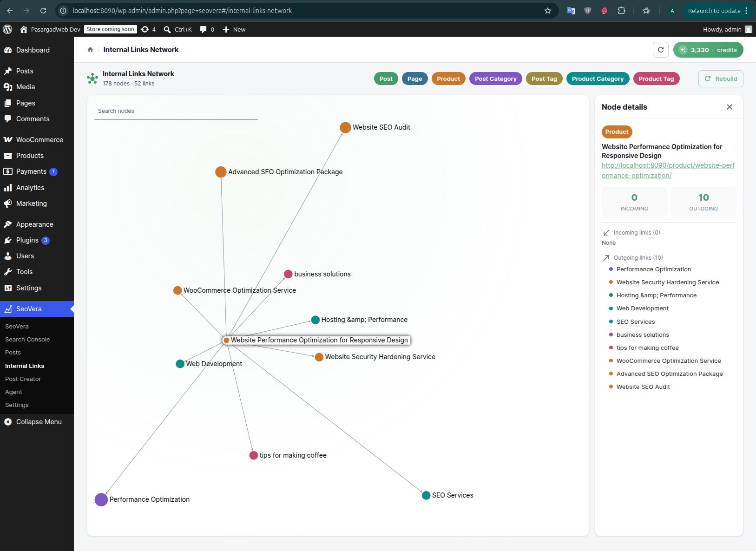756x551 pixels.
Task: Click the Web Development node circle
Action: (180, 364)
